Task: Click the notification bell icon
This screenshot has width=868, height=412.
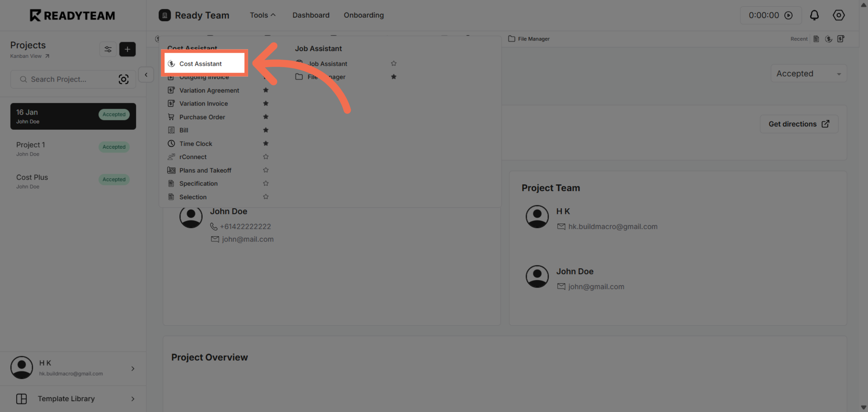Action: point(814,15)
